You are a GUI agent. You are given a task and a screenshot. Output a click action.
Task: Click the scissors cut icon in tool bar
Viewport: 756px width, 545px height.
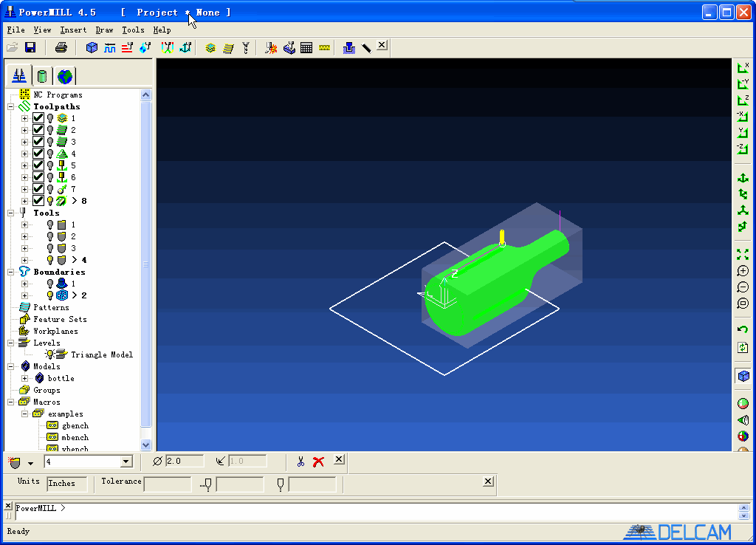301,462
